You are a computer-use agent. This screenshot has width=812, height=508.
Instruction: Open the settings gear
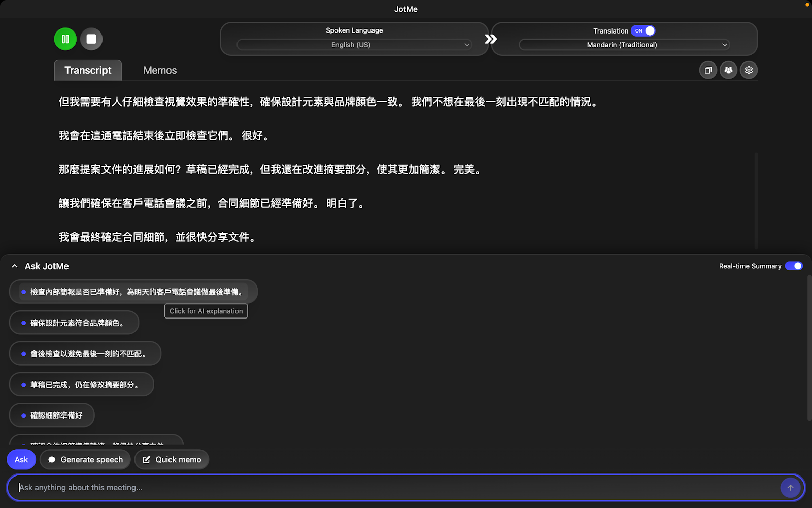[x=749, y=70]
